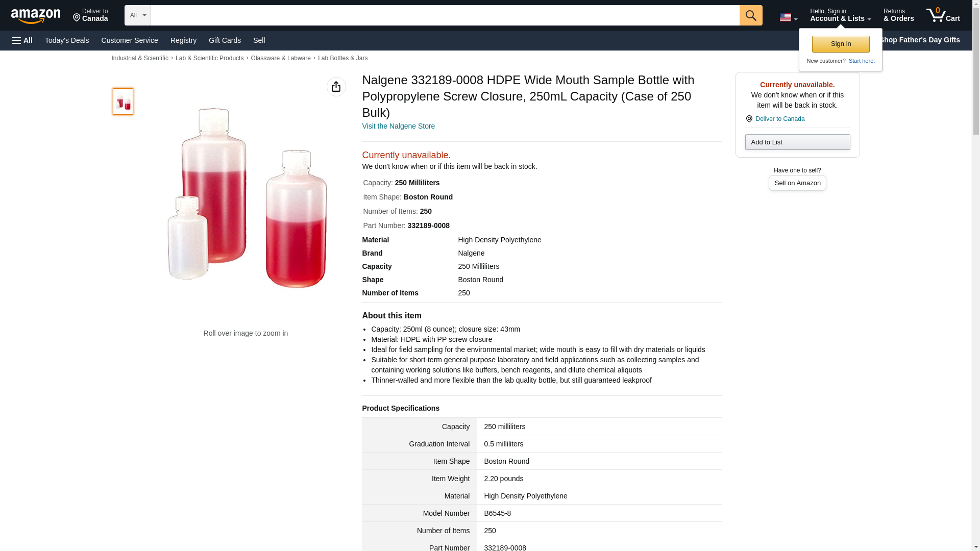Screen dimensions: 980x551
Task: Open the Gift Cards nav item
Action: click(225, 40)
